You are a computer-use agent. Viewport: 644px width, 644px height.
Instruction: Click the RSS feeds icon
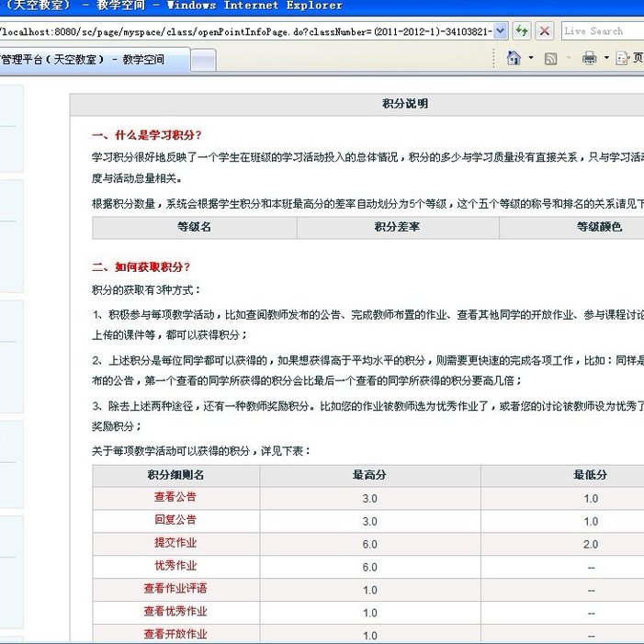click(x=550, y=59)
